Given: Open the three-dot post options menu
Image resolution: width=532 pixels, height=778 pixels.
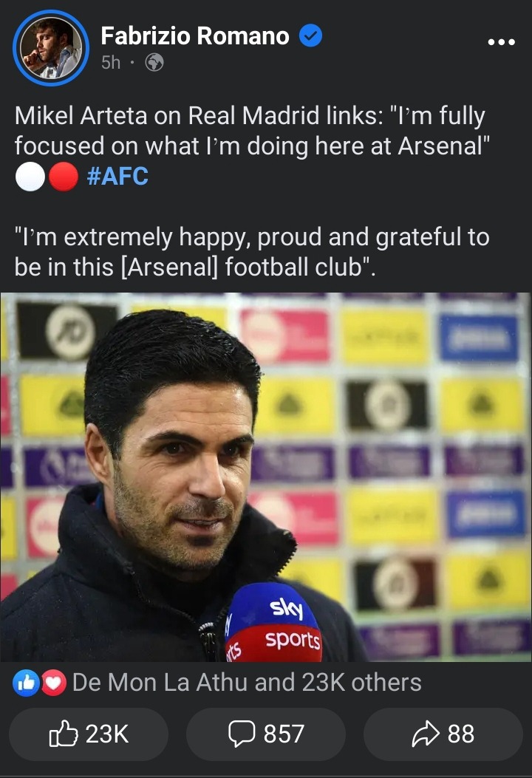Looking at the screenshot, I should tap(501, 41).
